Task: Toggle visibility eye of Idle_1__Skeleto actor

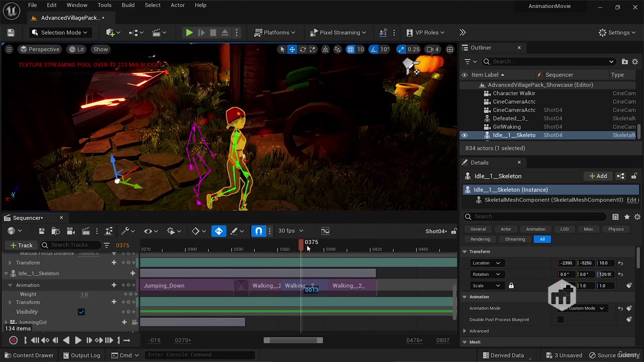Action: pos(464,135)
